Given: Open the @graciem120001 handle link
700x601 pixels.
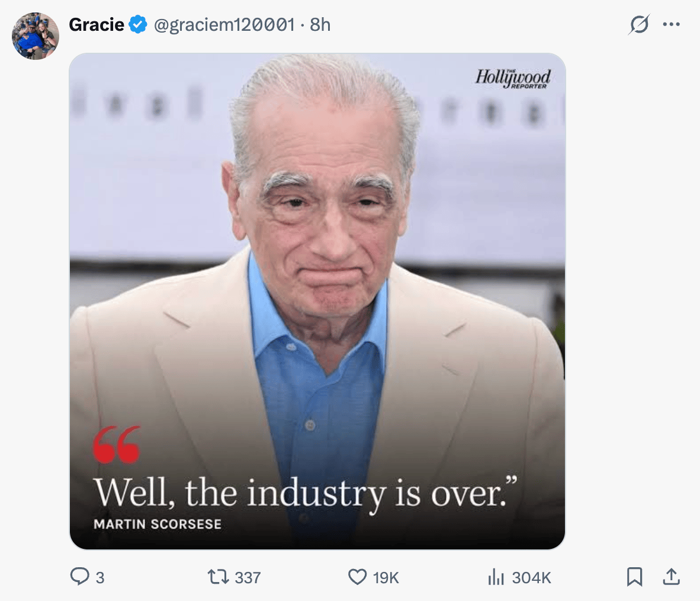Looking at the screenshot, I should pos(224,25).
